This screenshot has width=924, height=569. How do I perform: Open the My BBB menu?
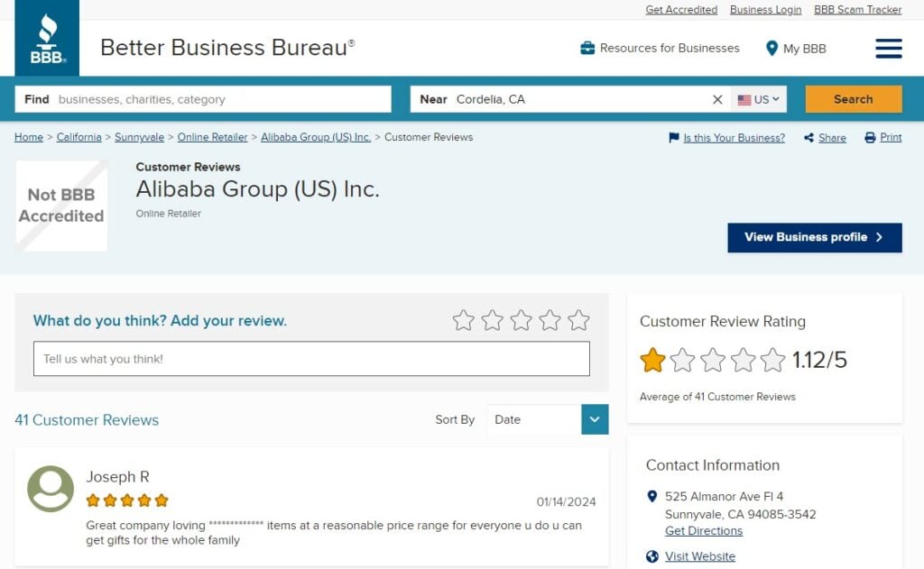pos(804,49)
